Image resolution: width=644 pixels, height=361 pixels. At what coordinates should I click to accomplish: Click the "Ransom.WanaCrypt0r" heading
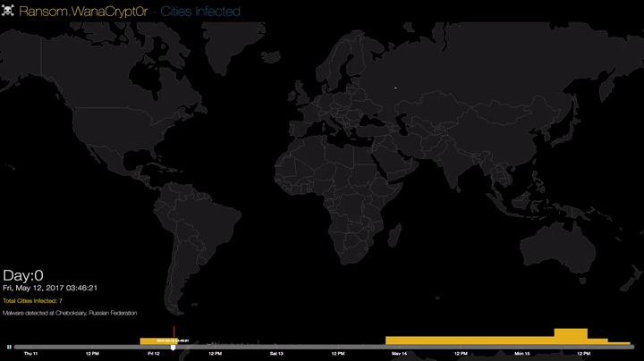83,12
